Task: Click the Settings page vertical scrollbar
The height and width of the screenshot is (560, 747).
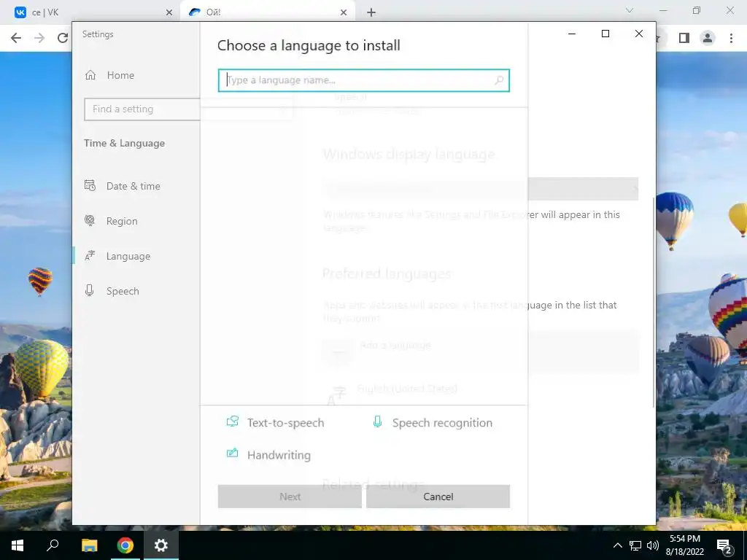Action: point(654,302)
